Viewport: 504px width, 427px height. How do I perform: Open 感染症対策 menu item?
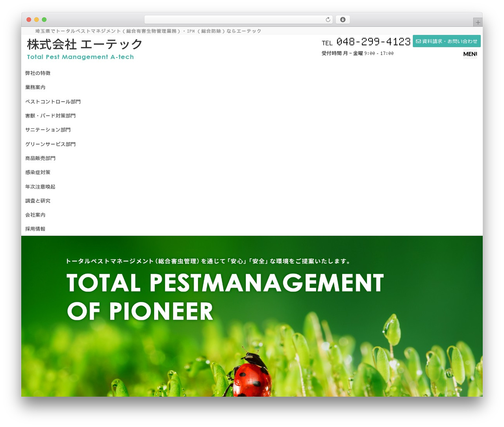click(38, 173)
